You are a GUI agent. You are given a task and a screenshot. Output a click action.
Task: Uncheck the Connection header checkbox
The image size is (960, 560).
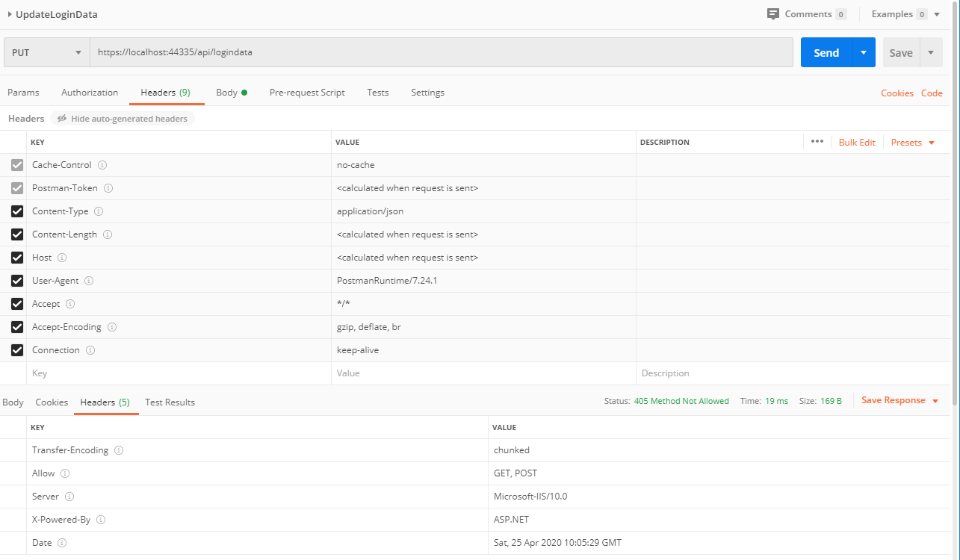[17, 350]
